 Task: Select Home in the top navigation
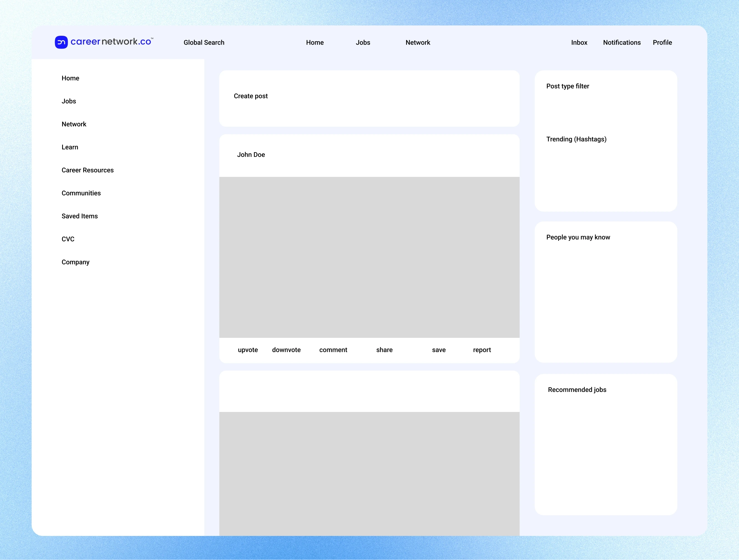click(315, 42)
